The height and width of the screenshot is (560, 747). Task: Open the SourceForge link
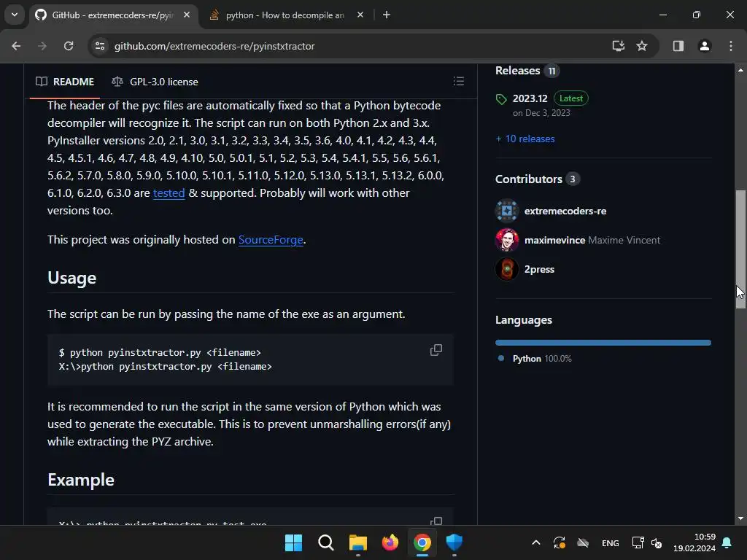[271, 239]
